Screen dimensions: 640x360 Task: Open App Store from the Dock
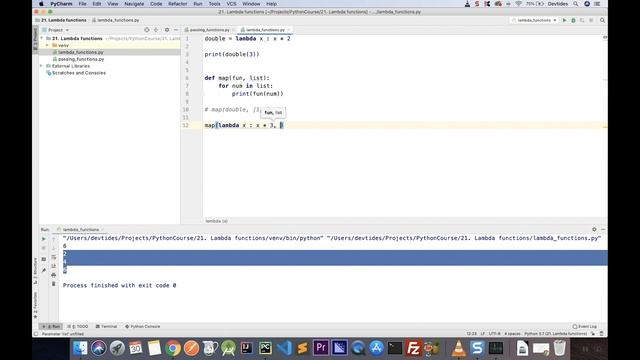click(x=376, y=348)
